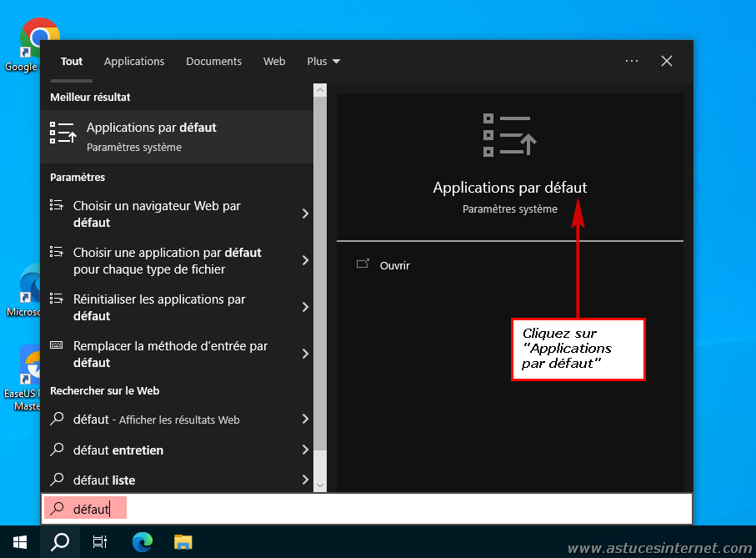The image size is (756, 558).
Task: Switch to the Tout tab
Action: point(72,61)
